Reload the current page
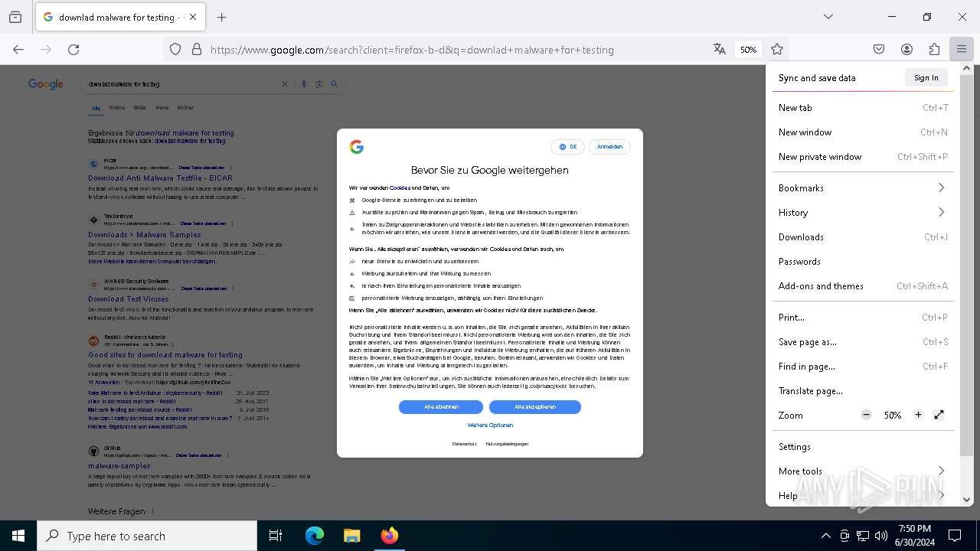The width and height of the screenshot is (980, 551). (73, 50)
